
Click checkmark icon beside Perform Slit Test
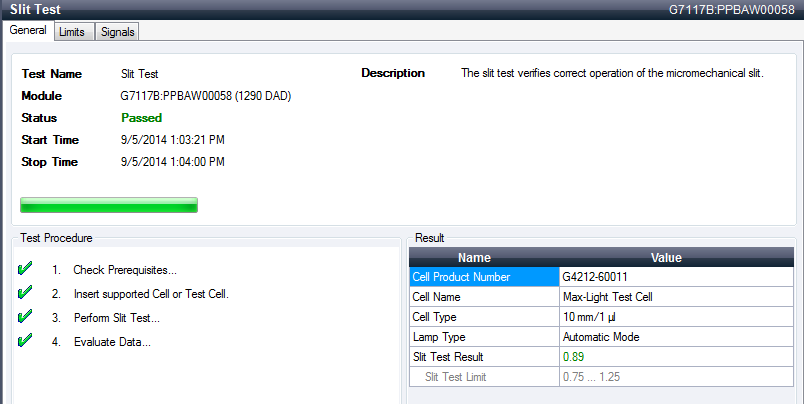[x=25, y=318]
